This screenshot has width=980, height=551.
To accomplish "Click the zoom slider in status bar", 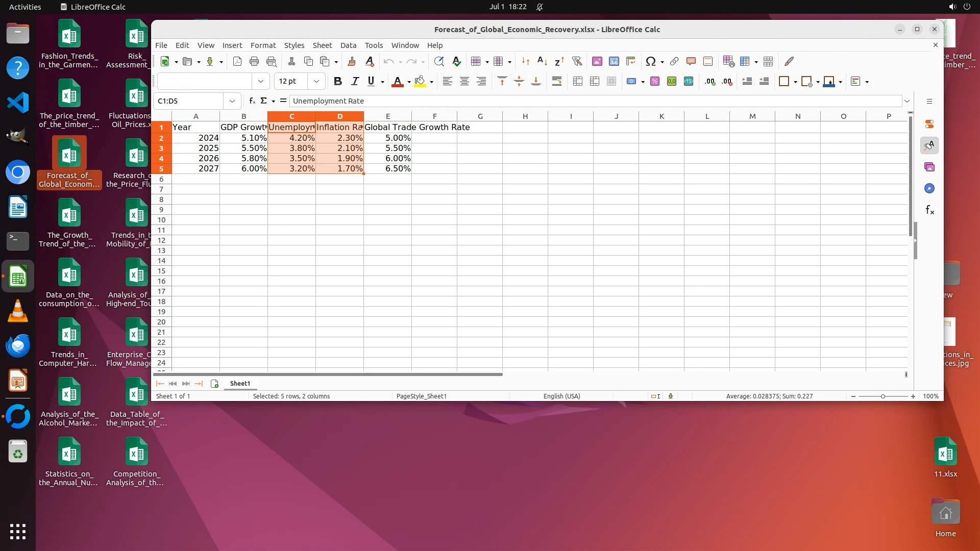I will (883, 396).
